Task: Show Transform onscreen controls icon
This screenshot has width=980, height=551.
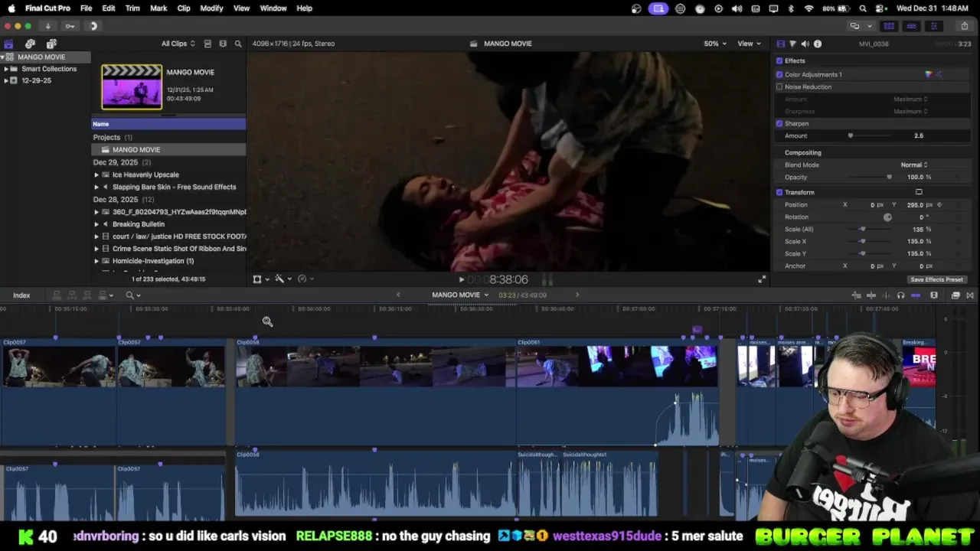Action: point(919,192)
